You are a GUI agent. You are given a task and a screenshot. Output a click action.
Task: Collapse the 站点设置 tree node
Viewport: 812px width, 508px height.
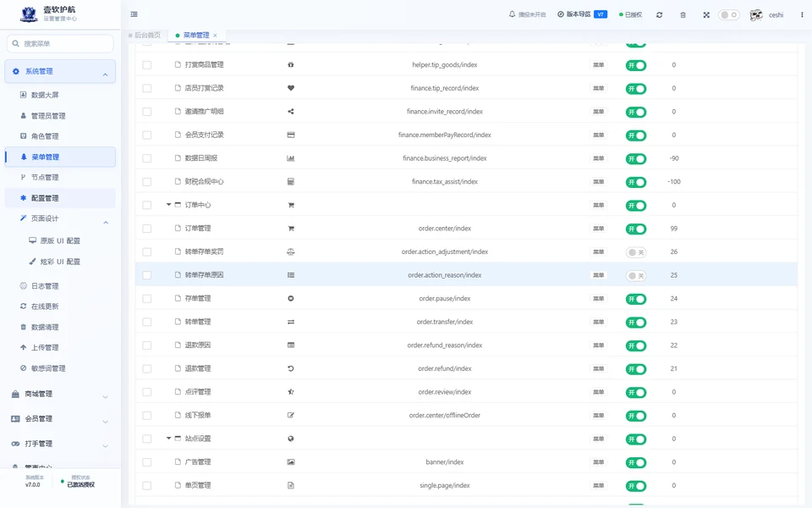click(x=168, y=439)
